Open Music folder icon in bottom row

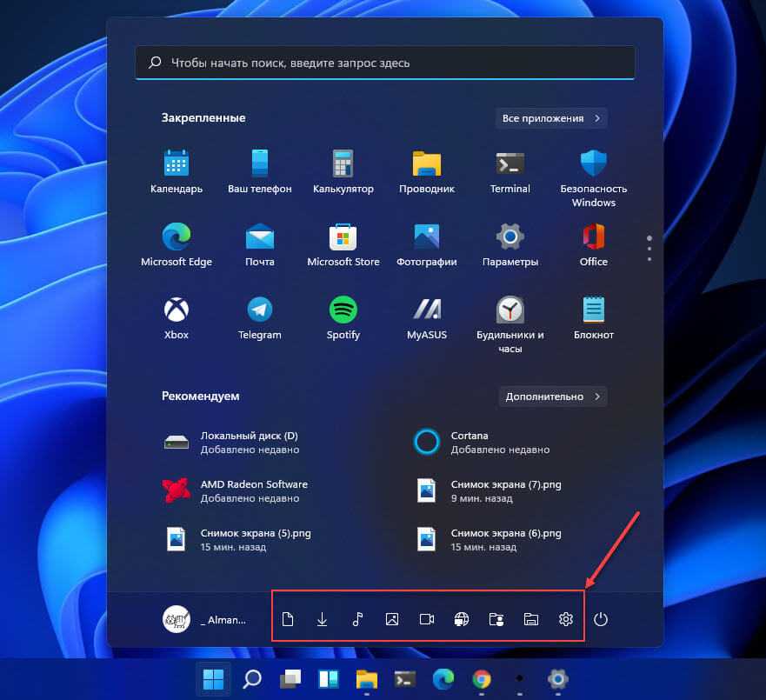tap(357, 619)
